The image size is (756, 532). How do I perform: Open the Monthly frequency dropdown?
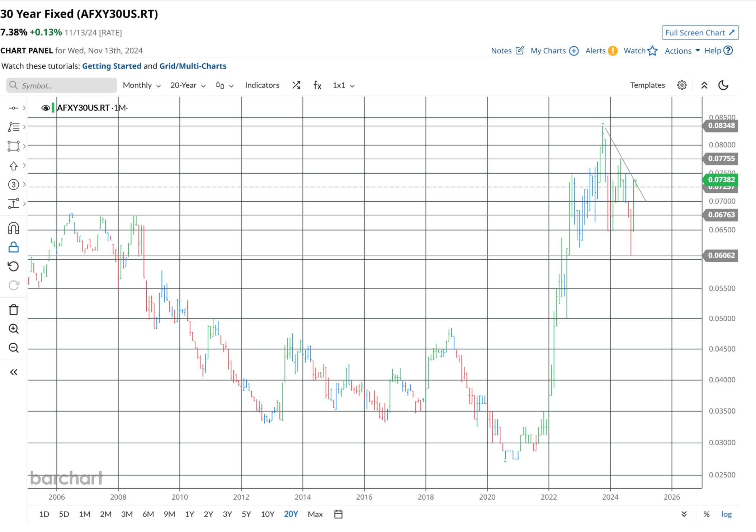(x=141, y=85)
